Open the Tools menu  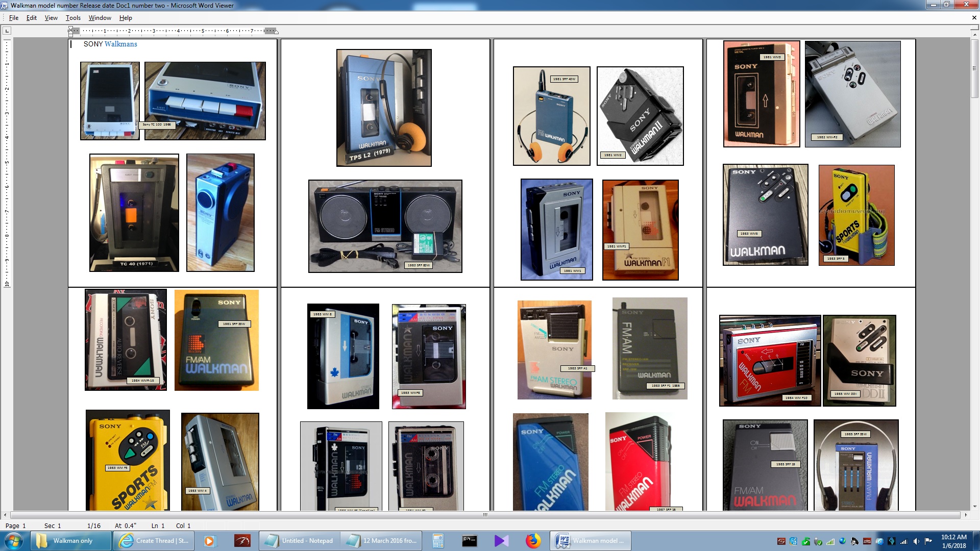[x=73, y=17]
